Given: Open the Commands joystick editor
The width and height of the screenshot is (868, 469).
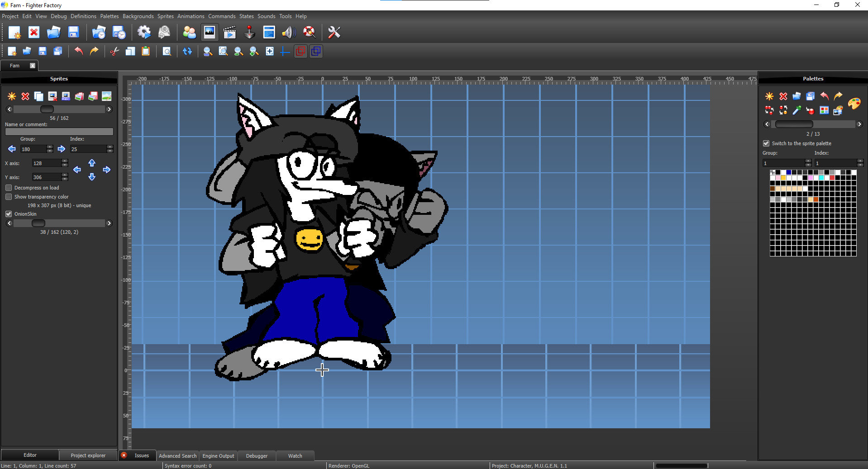Looking at the screenshot, I should pos(249,32).
